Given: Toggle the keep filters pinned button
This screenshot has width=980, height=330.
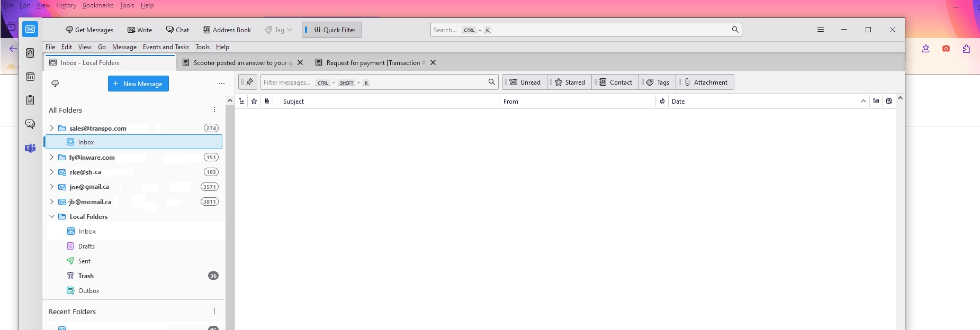Looking at the screenshot, I should click(x=248, y=82).
